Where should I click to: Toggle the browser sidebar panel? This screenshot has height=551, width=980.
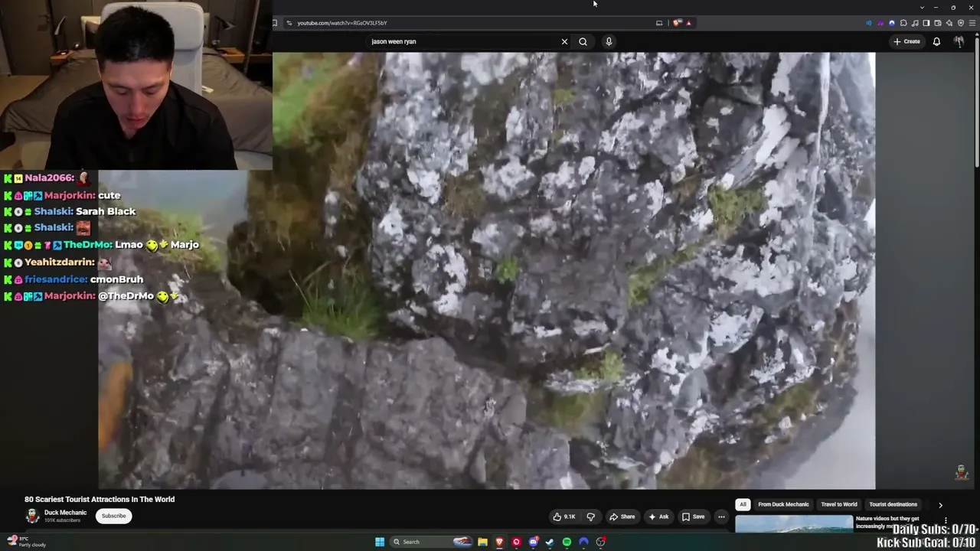coord(926,23)
